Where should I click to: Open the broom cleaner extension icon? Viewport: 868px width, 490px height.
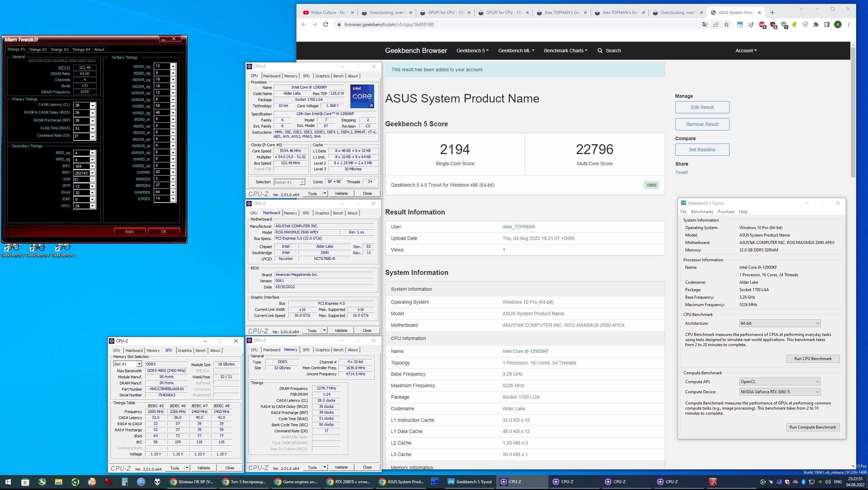tap(751, 24)
